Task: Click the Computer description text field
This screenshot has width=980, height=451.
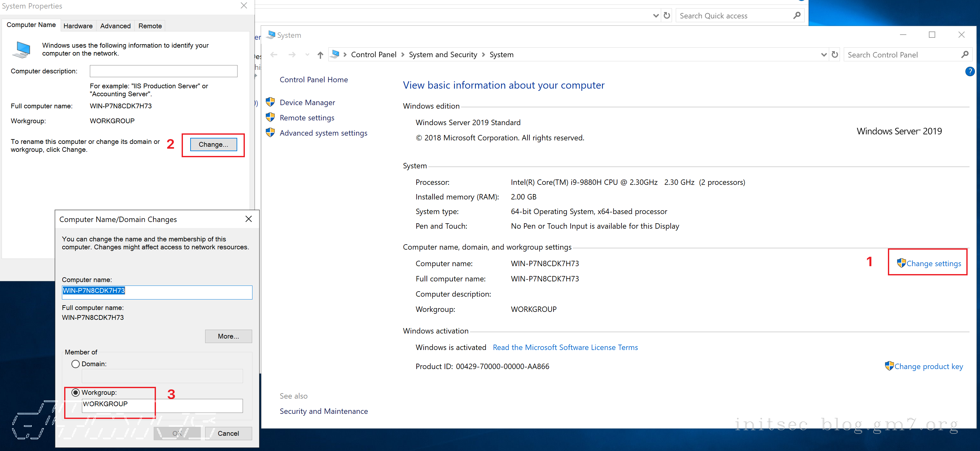Action: [x=163, y=71]
